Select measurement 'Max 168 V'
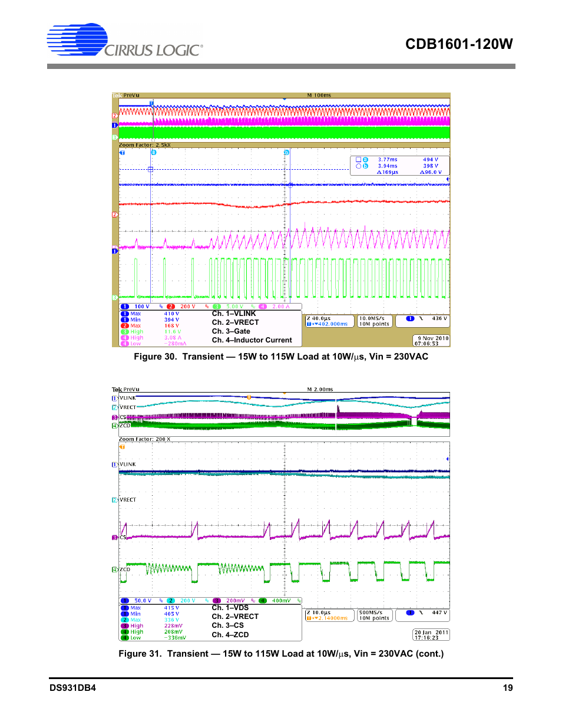 150,325
